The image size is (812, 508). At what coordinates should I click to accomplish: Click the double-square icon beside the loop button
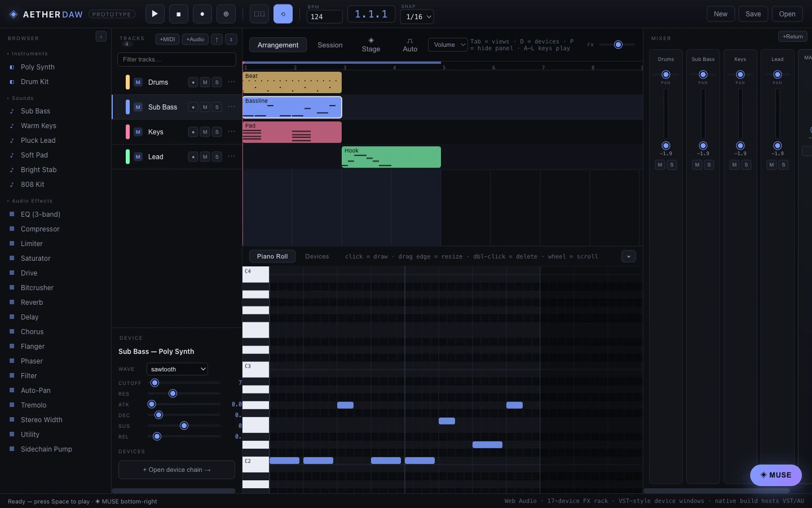[259, 14]
